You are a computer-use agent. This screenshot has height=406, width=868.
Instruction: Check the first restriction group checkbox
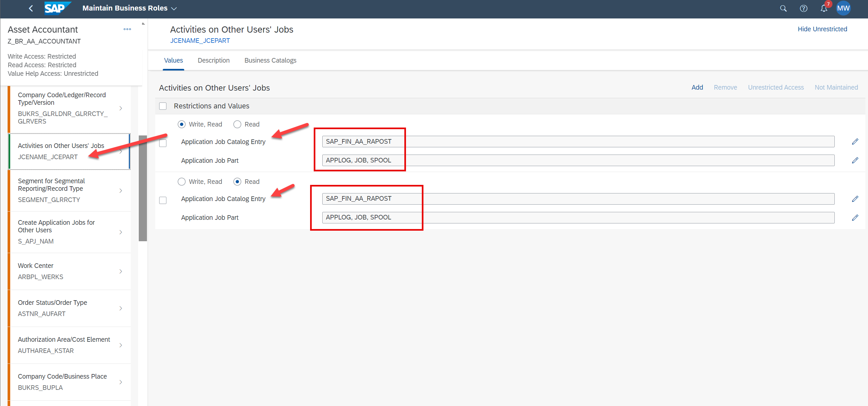tap(163, 143)
